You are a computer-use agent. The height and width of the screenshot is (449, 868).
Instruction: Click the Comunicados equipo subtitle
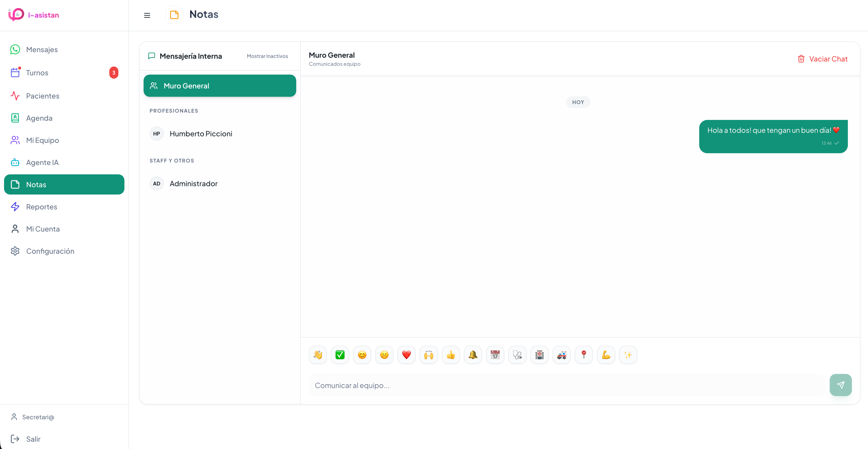335,64
